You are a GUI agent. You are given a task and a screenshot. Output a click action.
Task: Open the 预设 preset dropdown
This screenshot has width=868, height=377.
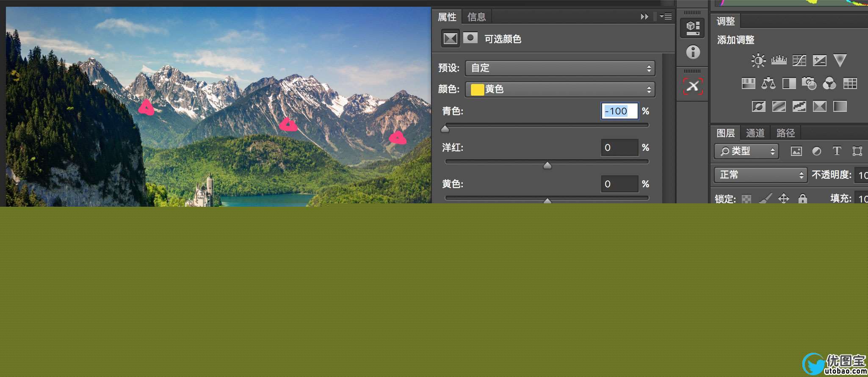tap(560, 68)
